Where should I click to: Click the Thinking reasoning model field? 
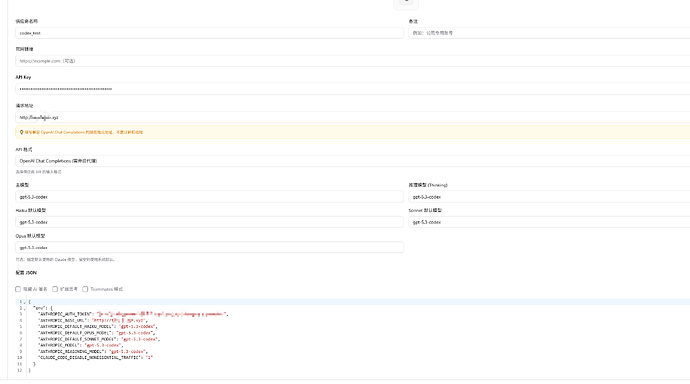pyautogui.click(x=549, y=197)
